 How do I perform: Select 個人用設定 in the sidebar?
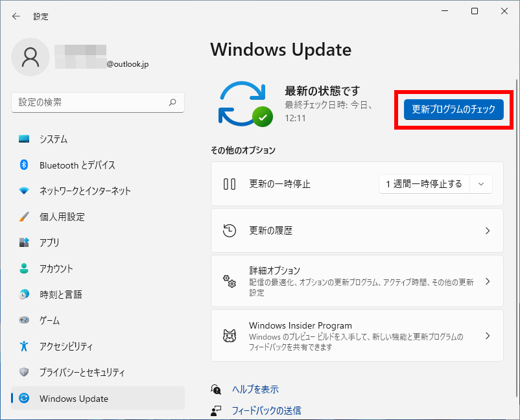point(97,216)
